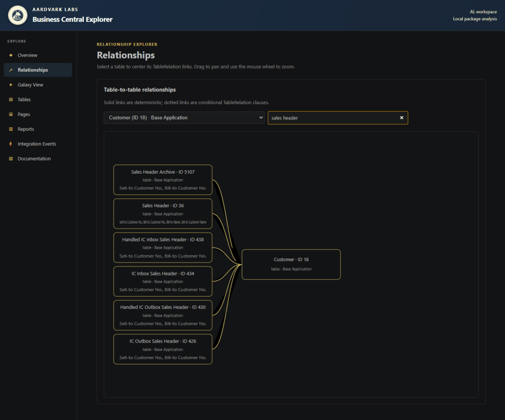Navigate to Pages

pos(38,115)
